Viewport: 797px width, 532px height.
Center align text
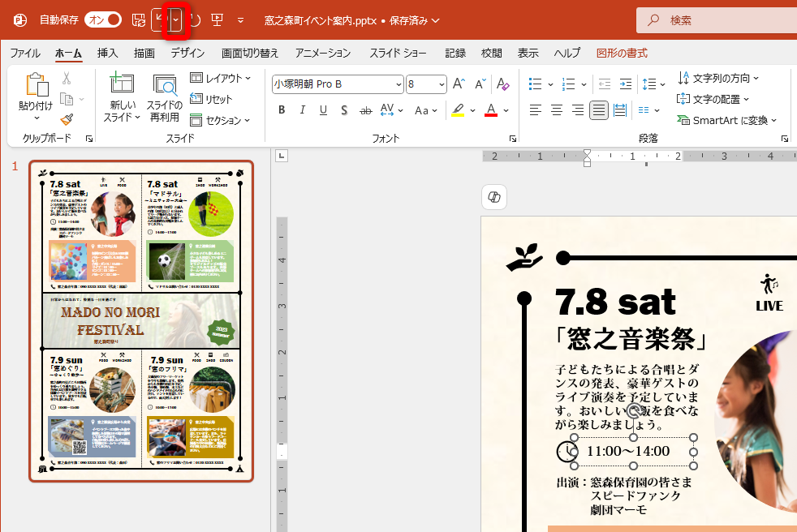click(x=557, y=109)
